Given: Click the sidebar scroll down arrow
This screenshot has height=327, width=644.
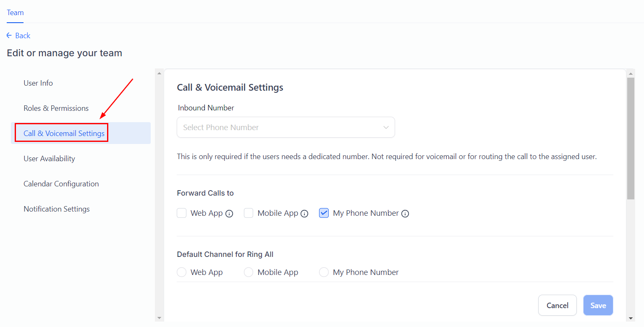Looking at the screenshot, I should click(159, 318).
